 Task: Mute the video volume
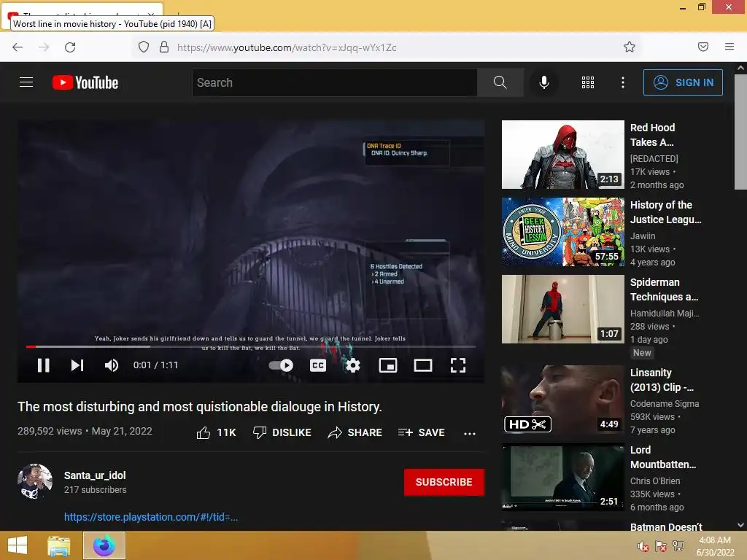112,365
